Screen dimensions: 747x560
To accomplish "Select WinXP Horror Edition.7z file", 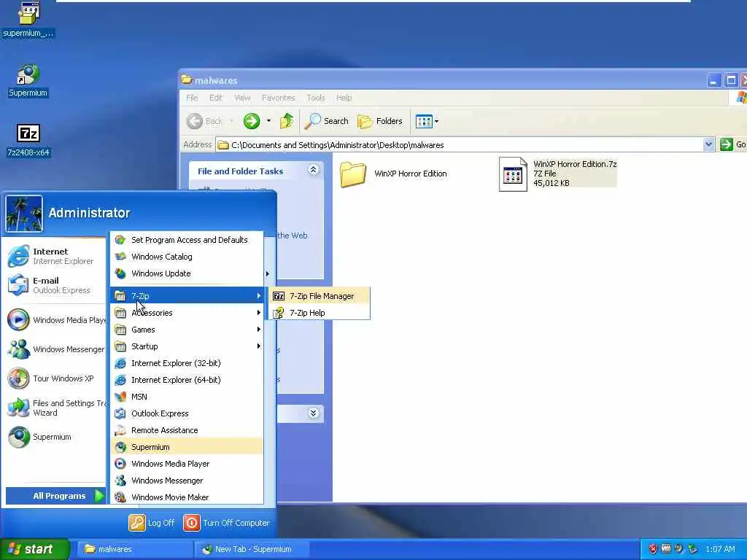I will [558, 174].
